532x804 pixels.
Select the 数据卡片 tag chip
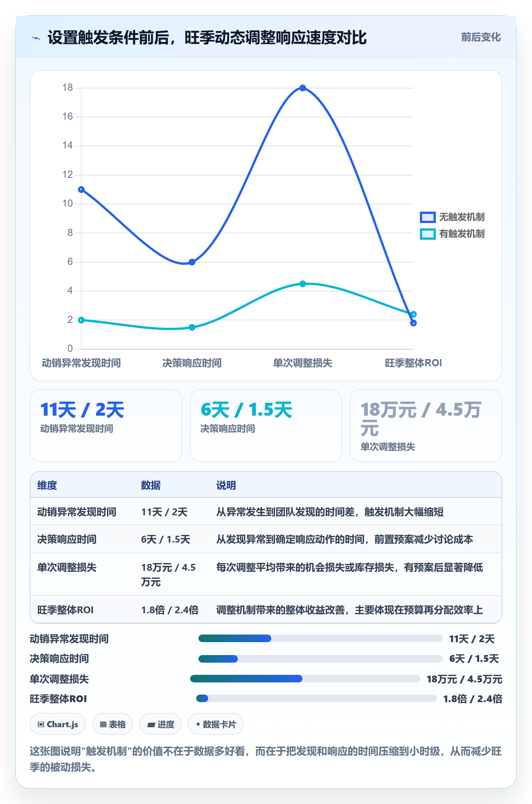pos(216,724)
